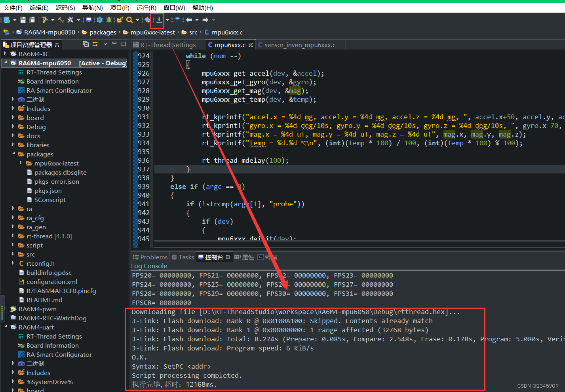Viewport: 565px width, 392px height.
Task: Collapse the packages folder in project tree
Action: (x=13, y=154)
